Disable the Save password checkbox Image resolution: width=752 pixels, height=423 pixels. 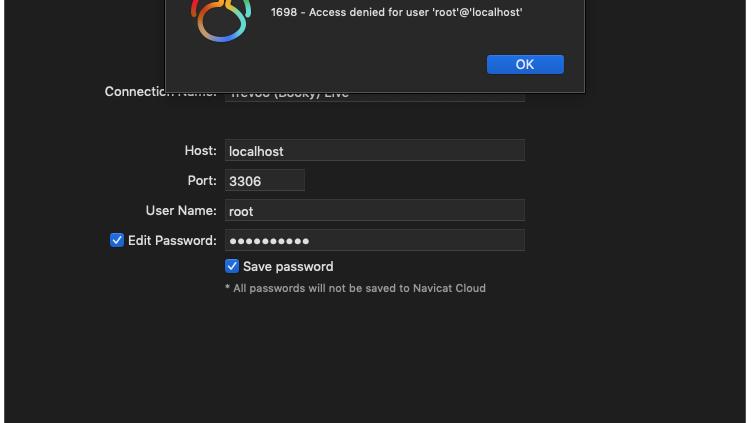pyautogui.click(x=232, y=266)
